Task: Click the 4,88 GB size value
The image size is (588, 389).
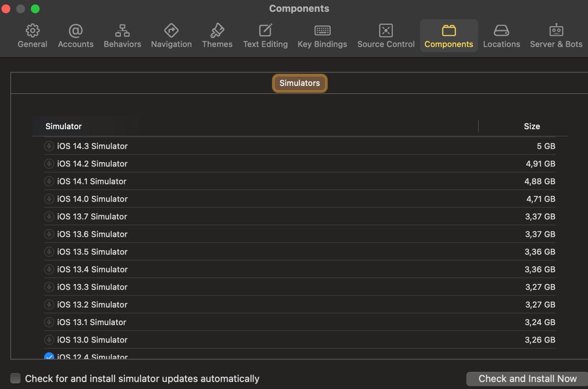Action: (x=540, y=181)
